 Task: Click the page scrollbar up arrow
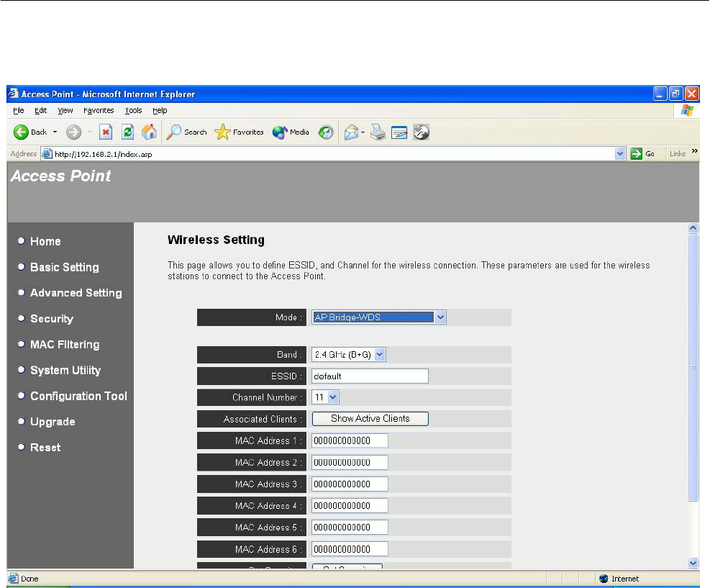[x=693, y=228]
